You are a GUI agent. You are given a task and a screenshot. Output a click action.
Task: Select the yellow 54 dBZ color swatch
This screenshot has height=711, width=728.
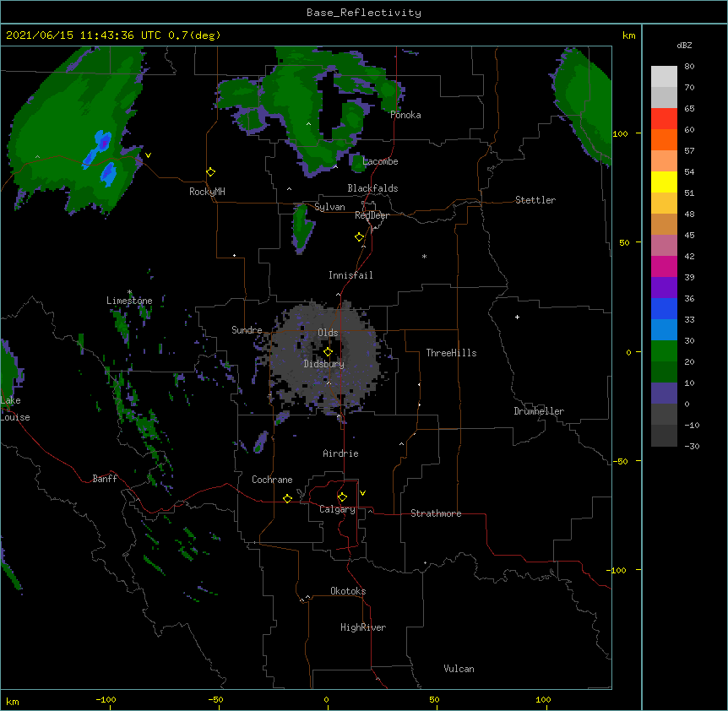point(664,182)
